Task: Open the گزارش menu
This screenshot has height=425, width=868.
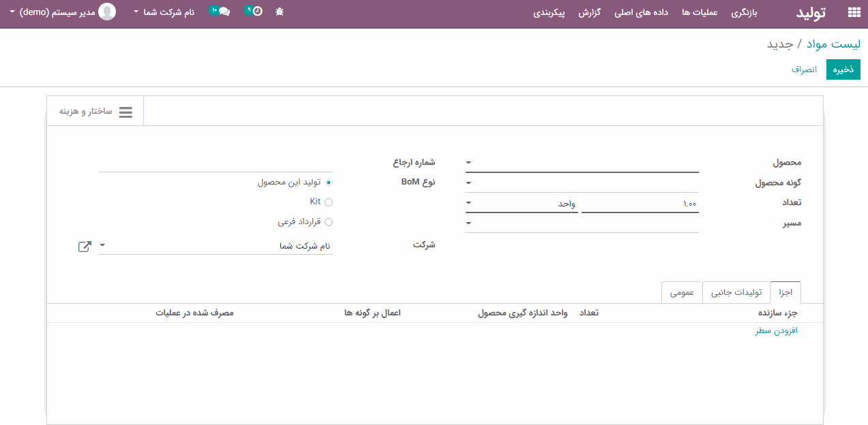Action: point(589,13)
